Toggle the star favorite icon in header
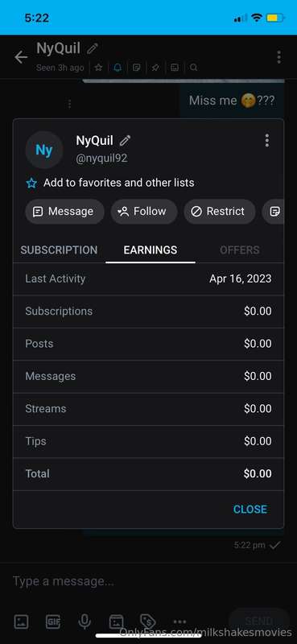 click(x=98, y=68)
